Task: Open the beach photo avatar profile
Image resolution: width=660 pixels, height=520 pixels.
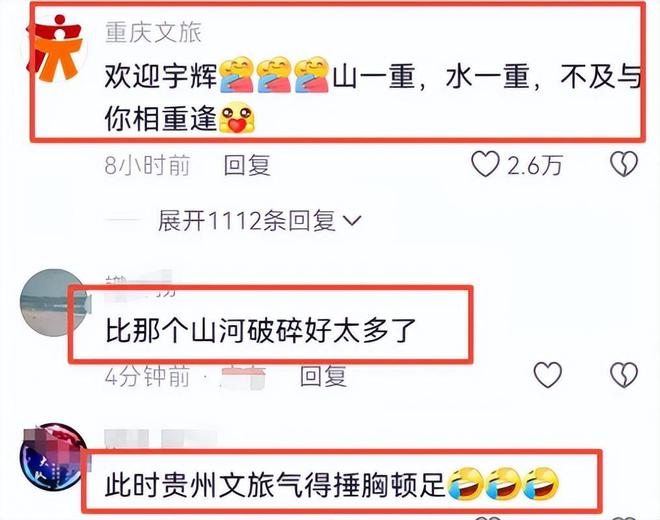Action: 54,302
